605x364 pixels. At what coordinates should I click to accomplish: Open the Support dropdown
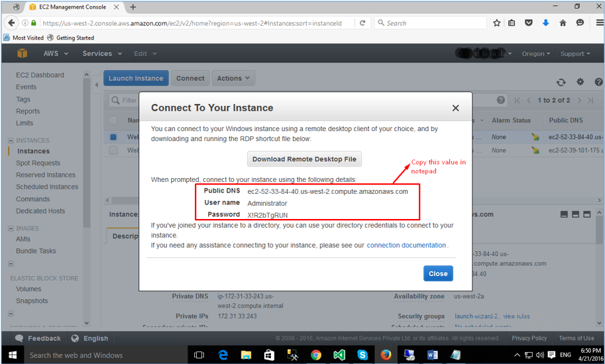pos(575,54)
